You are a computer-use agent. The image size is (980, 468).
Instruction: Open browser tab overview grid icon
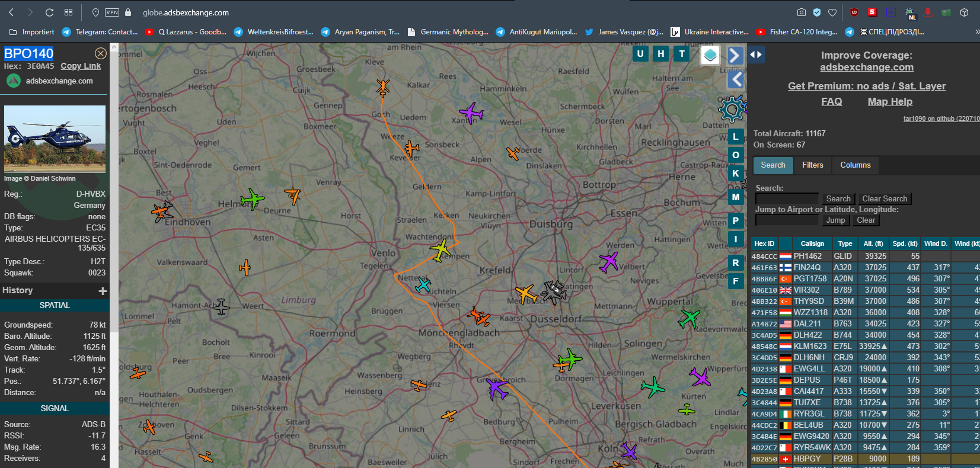(x=69, y=12)
